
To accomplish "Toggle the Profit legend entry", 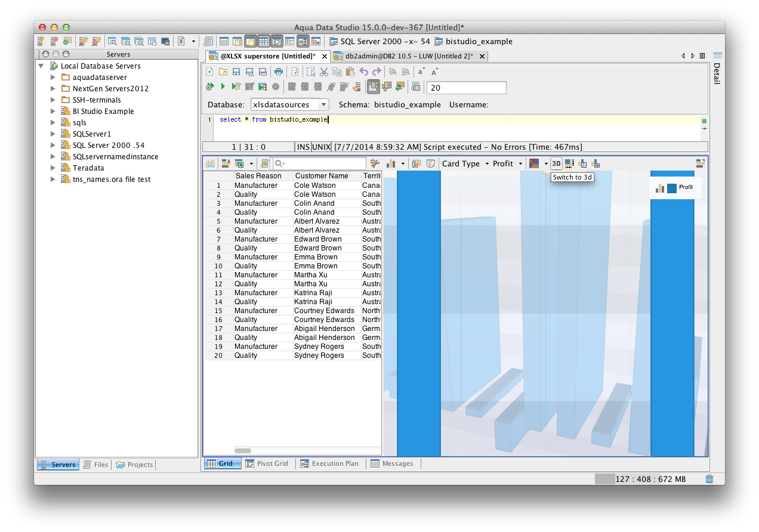I will 675,187.
